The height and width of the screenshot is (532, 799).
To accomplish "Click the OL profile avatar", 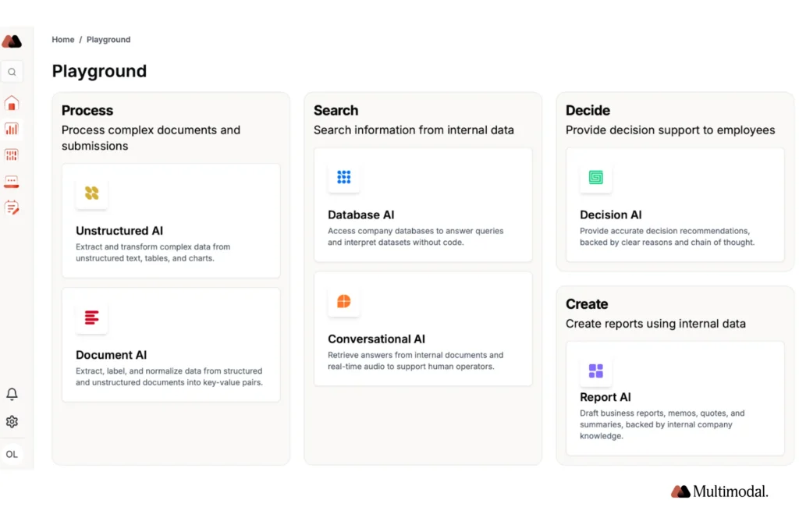I will (12, 453).
